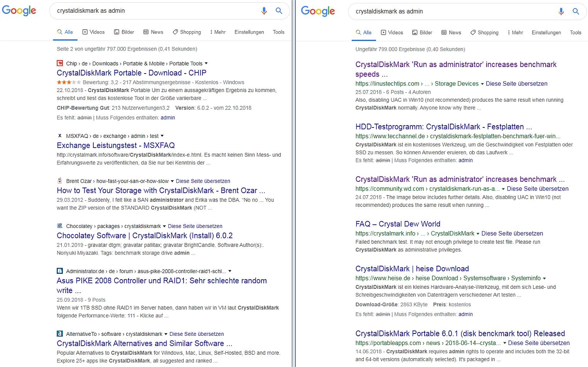The height and width of the screenshot is (367, 588).
Task: Switch to Videos tab in left window
Action: [x=94, y=32]
